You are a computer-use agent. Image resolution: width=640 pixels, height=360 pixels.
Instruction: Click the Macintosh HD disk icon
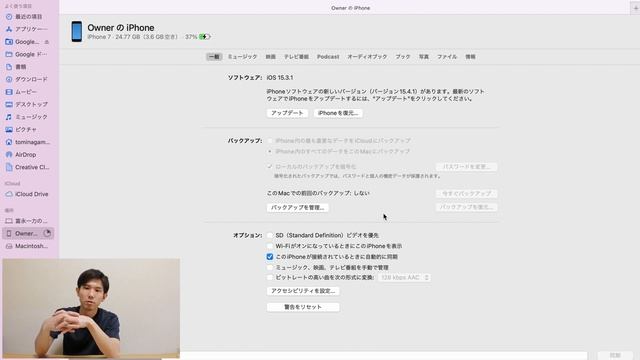[9, 246]
